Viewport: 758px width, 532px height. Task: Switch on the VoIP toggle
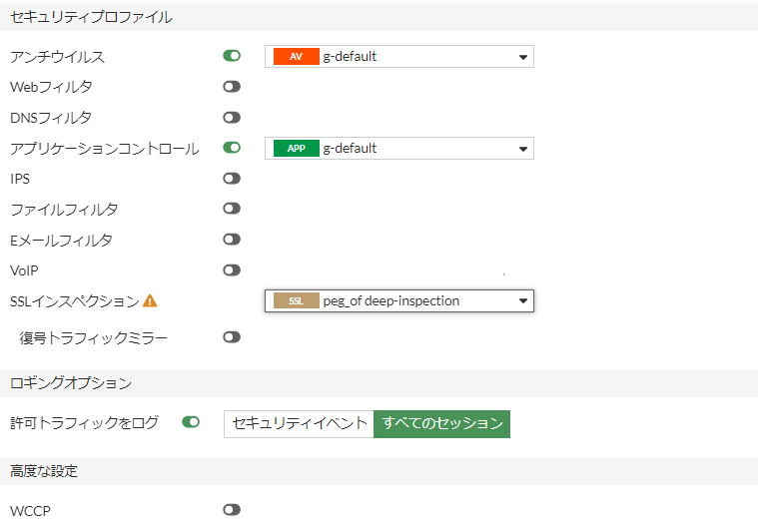coord(232,270)
